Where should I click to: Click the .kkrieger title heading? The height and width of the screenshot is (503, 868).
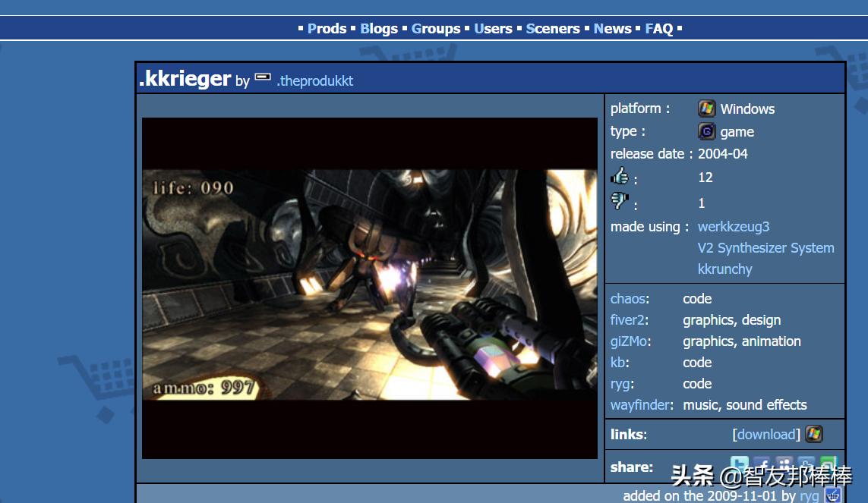click(185, 78)
